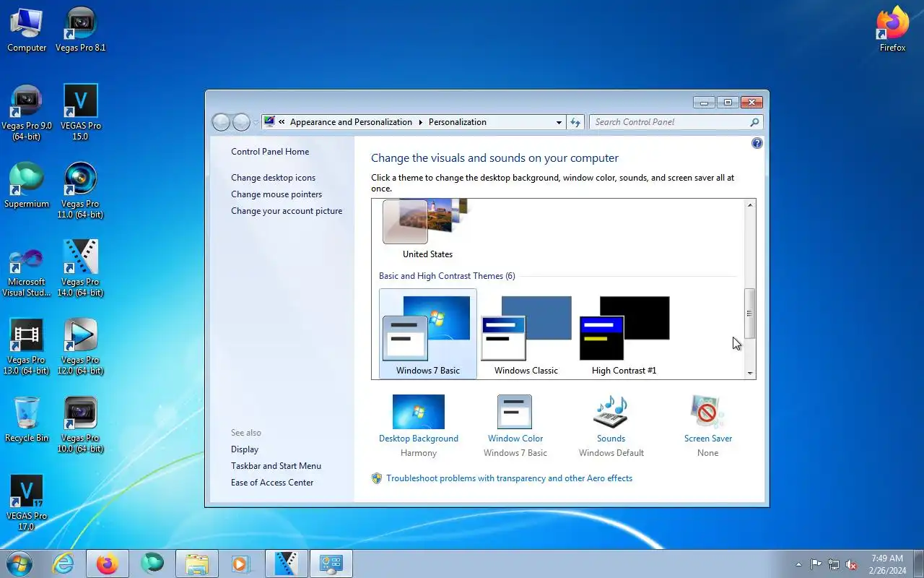Open Windows Media Player from the taskbar

click(241, 564)
